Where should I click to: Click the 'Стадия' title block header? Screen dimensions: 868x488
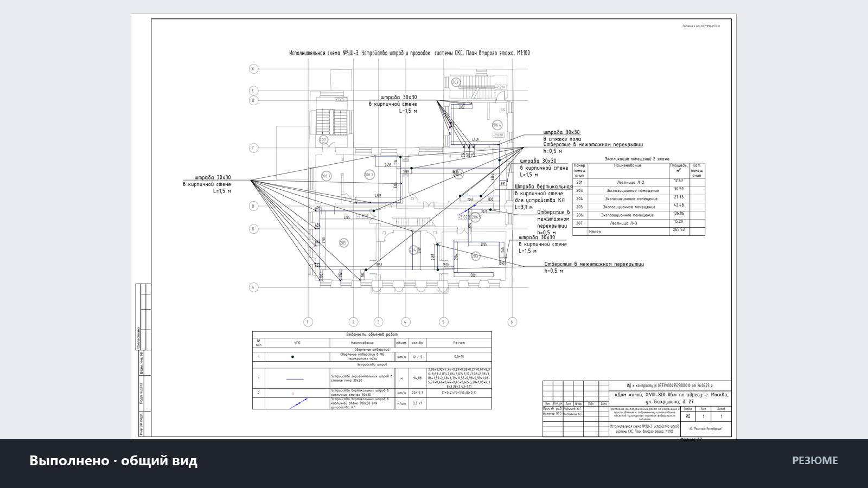pyautogui.click(x=688, y=409)
